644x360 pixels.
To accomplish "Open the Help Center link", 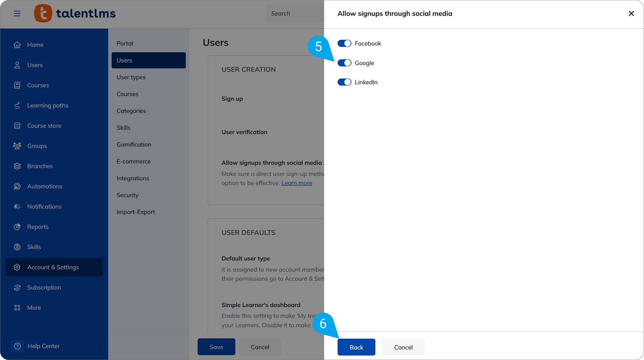I will 54,346.
